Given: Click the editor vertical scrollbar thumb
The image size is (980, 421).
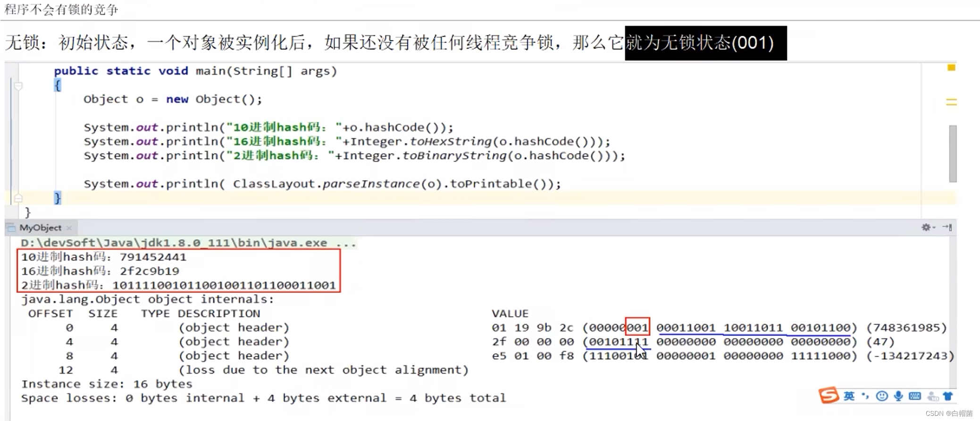Looking at the screenshot, I should coord(953,153).
